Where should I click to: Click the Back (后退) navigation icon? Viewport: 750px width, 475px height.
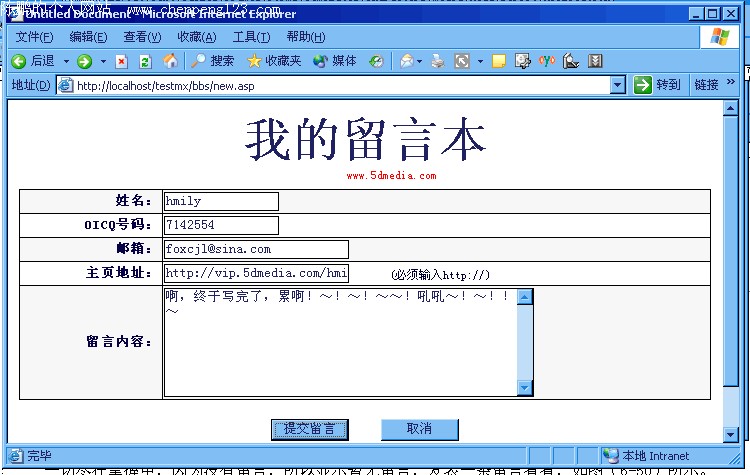click(19, 61)
